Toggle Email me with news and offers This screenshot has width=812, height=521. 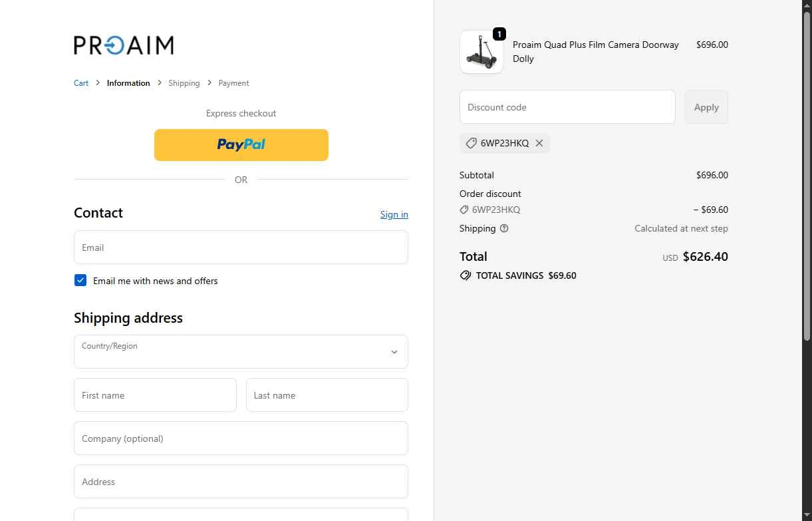pyautogui.click(x=80, y=281)
